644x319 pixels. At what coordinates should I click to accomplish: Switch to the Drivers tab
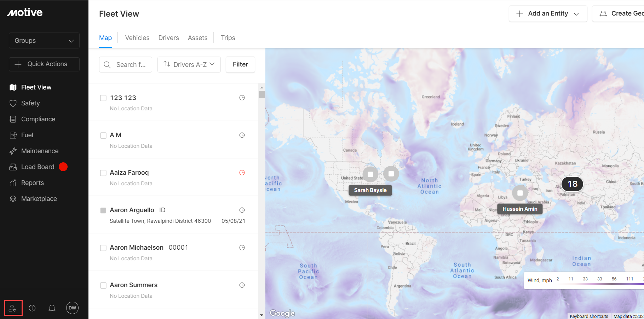click(168, 38)
